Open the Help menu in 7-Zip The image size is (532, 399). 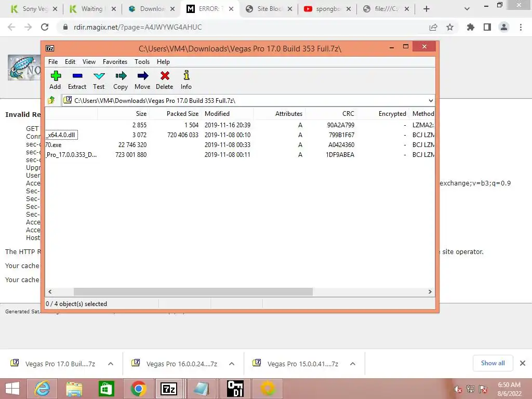tap(163, 62)
